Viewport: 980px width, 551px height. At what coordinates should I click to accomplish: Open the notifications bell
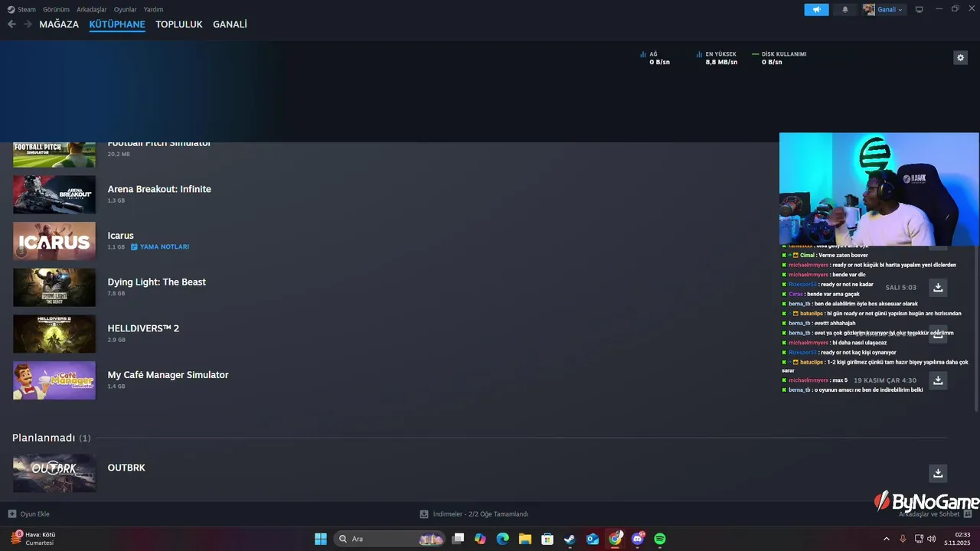[845, 9]
